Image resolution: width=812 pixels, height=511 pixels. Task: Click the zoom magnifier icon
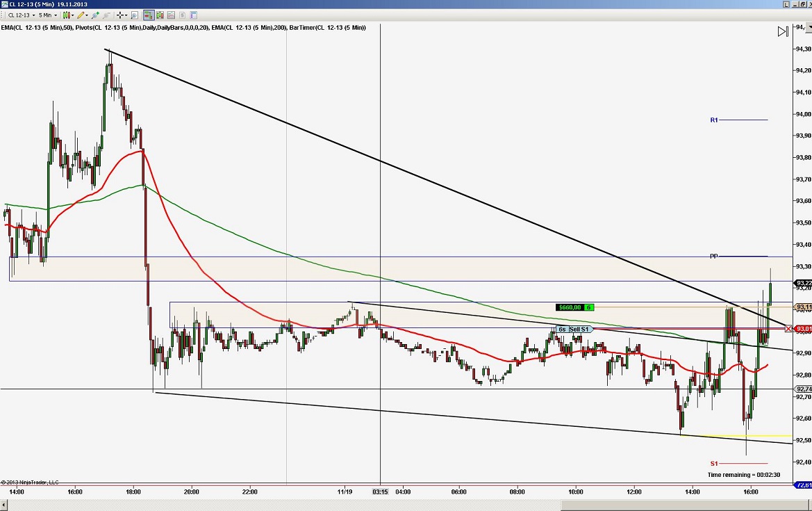[135, 15]
